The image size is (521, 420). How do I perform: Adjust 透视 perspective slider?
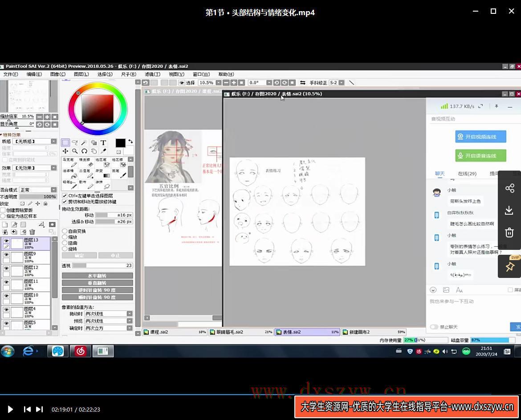pyautogui.click(x=102, y=265)
